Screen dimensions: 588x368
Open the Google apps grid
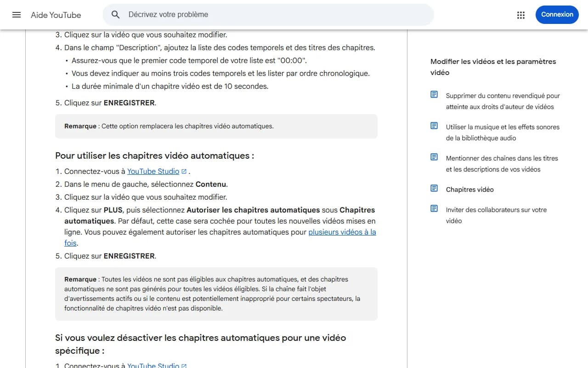tap(520, 15)
